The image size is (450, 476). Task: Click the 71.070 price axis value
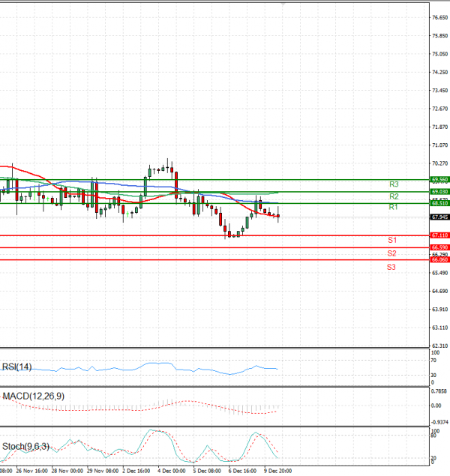[440, 145]
